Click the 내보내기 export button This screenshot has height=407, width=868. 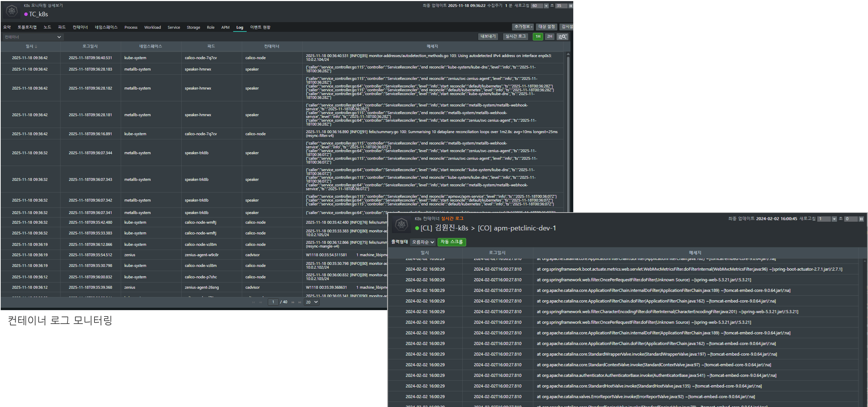(x=488, y=37)
